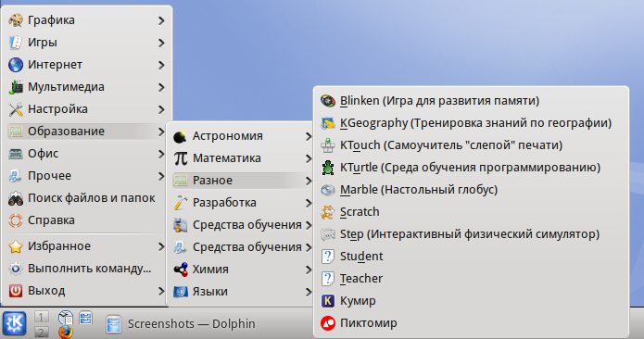Click the Астрономия icon
Image resolution: width=644 pixels, height=339 pixels.
pyautogui.click(x=181, y=136)
